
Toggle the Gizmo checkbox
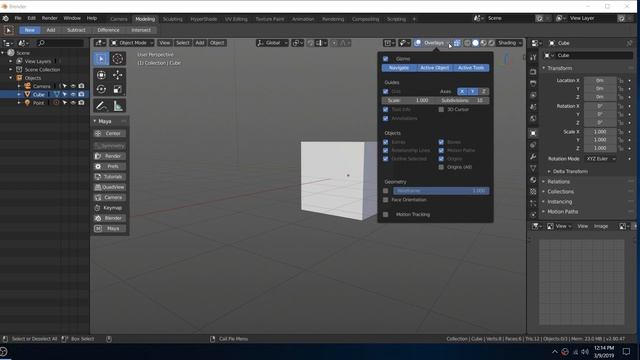tap(386, 59)
